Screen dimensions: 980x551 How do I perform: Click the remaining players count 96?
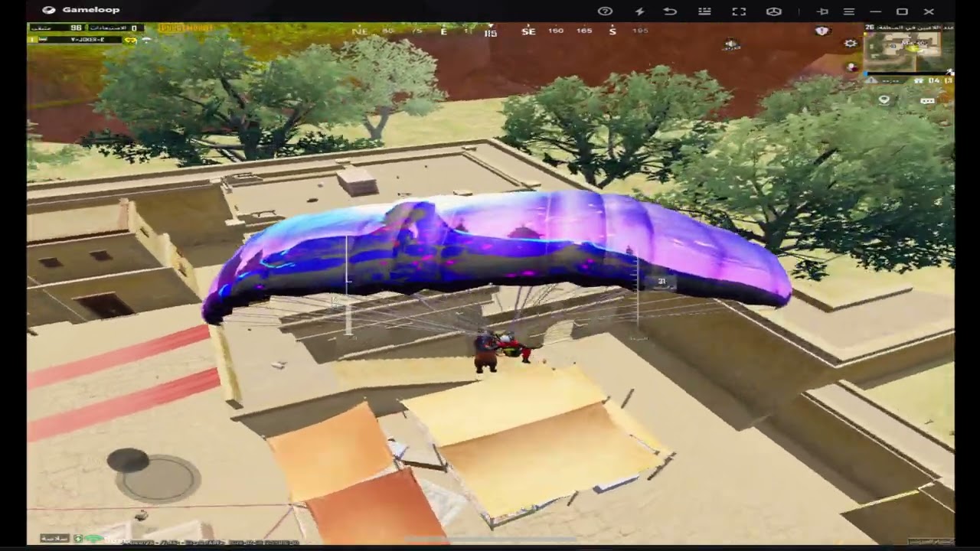[76, 28]
